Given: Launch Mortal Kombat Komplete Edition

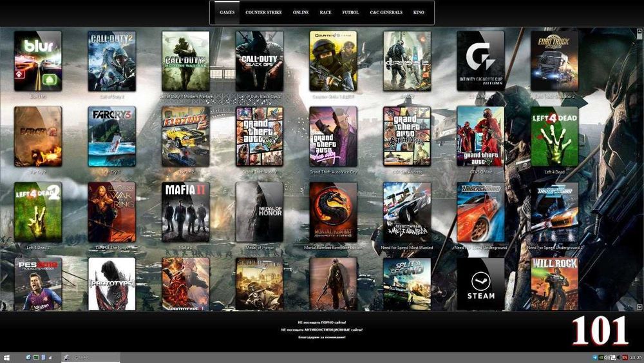Looking at the screenshot, I should (333, 212).
